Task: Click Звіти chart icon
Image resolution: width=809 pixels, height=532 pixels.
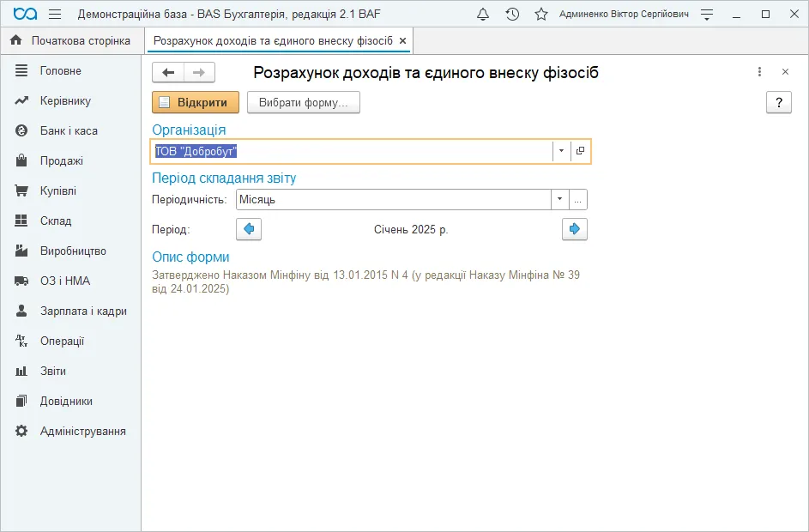Action: (21, 371)
